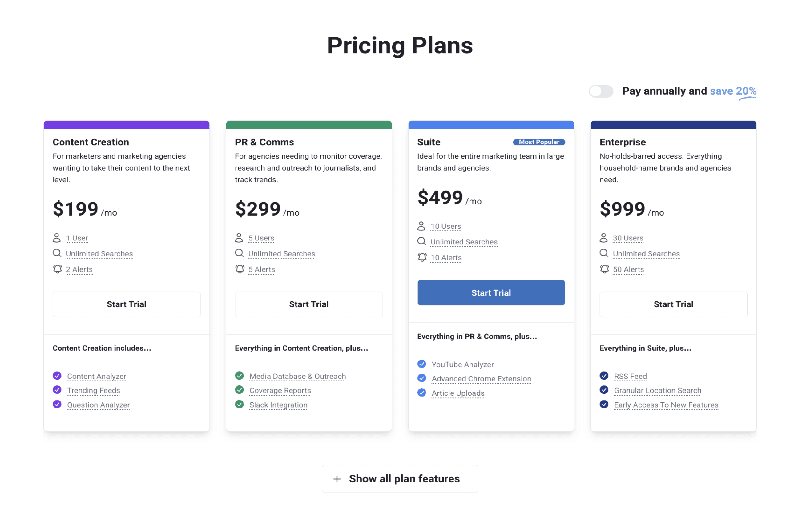
Task: Click the checkmark beside Content Analyzer
Action: tap(57, 376)
